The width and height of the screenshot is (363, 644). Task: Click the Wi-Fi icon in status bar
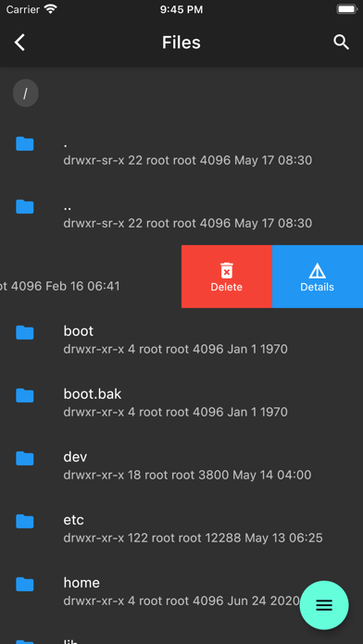51,9
